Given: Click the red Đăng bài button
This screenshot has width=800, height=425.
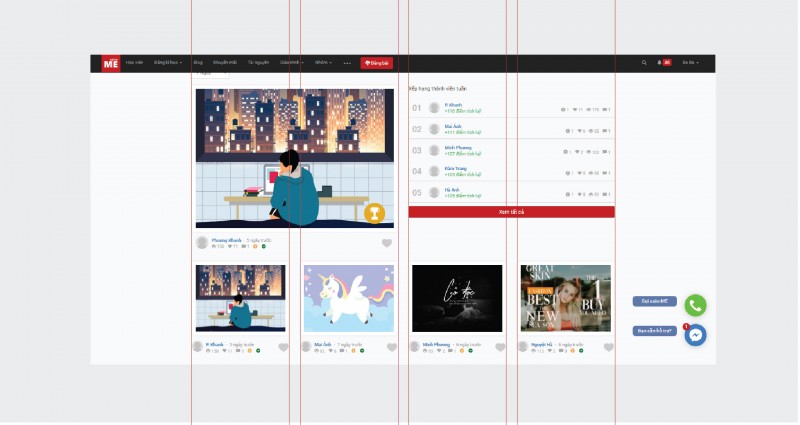Looking at the screenshot, I should 377,63.
